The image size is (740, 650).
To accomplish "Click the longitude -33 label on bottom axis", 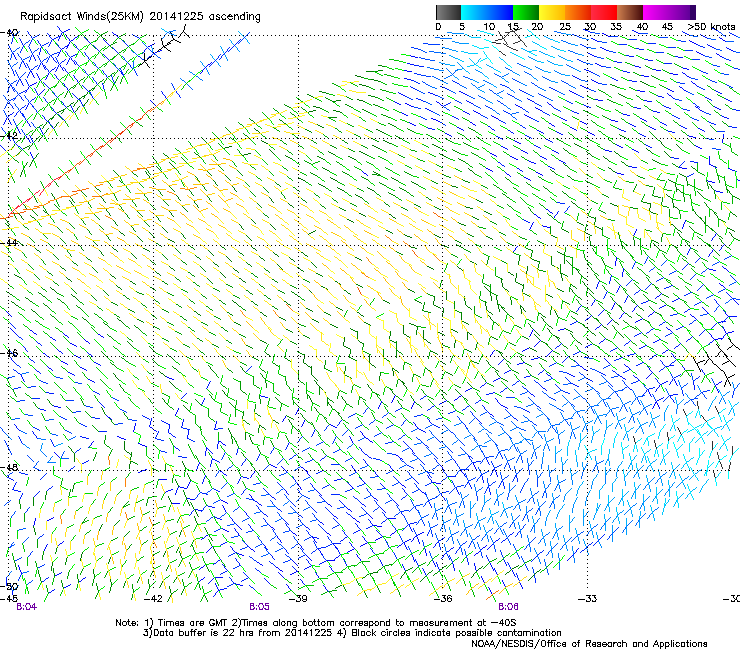I will (x=588, y=599).
